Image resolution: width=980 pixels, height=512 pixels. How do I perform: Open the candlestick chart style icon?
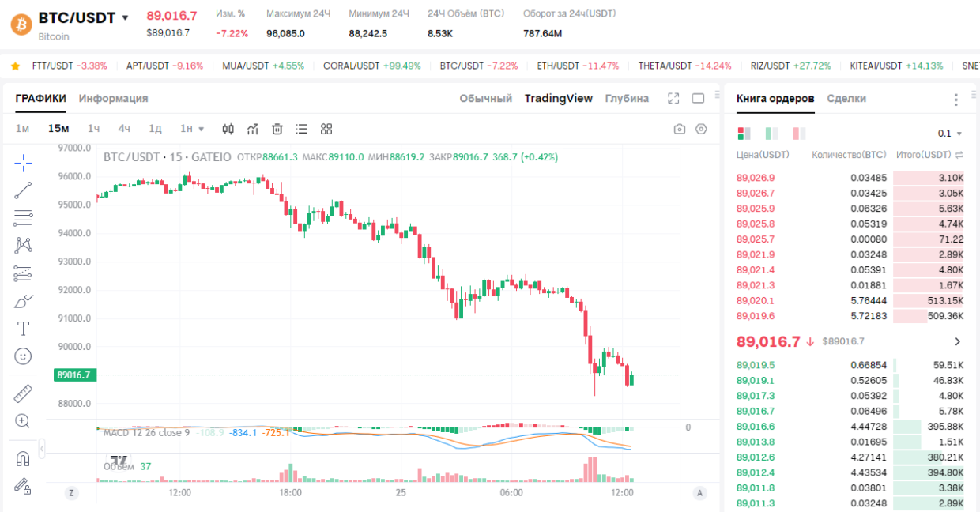[x=228, y=129]
